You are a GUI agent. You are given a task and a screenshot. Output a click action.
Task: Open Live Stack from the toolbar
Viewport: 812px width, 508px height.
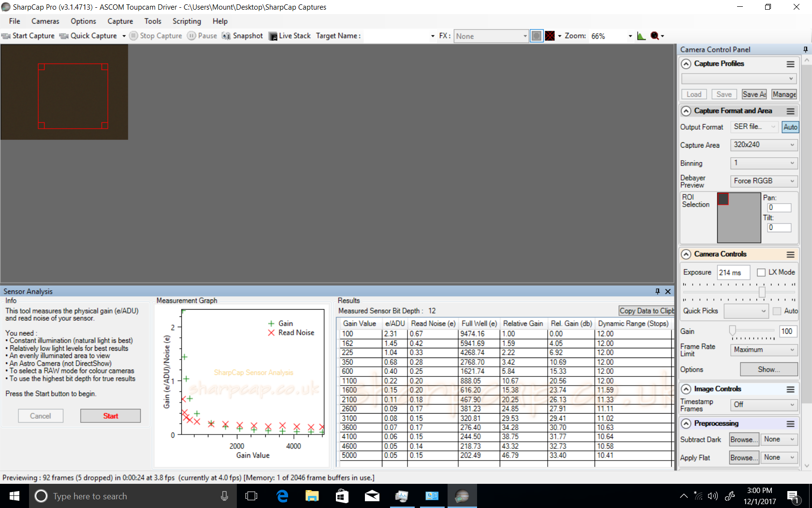pos(290,36)
